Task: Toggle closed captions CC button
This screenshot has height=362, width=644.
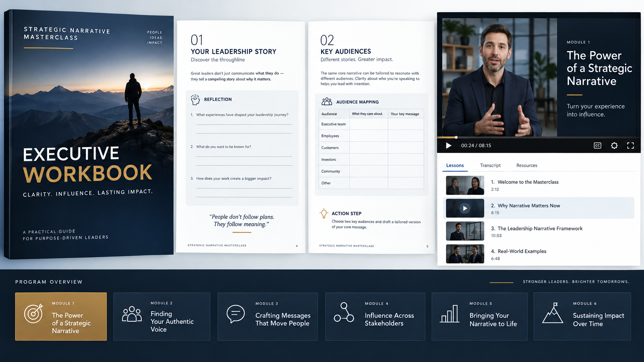Action: click(597, 145)
